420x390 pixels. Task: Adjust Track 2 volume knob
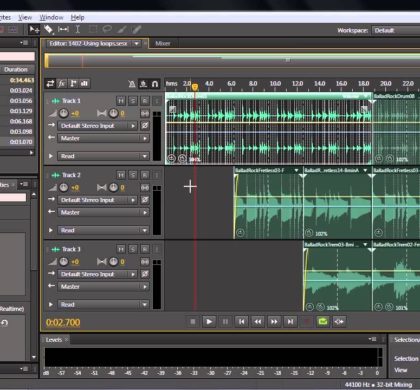pos(64,188)
